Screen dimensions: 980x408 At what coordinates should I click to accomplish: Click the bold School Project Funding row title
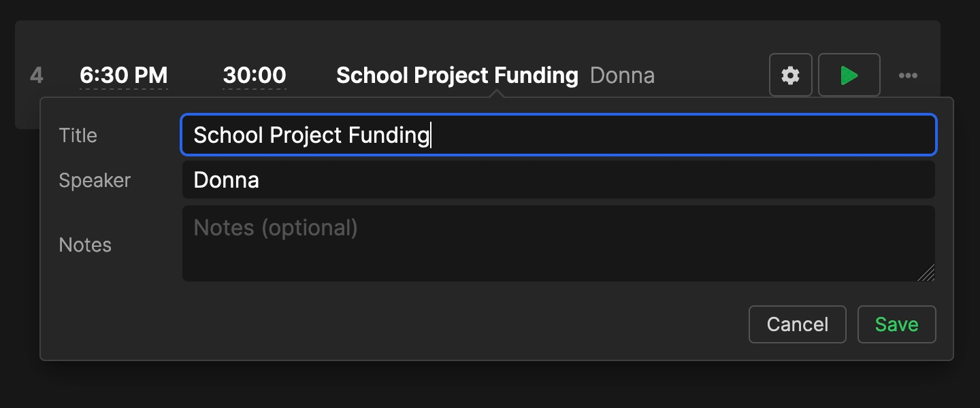point(457,75)
